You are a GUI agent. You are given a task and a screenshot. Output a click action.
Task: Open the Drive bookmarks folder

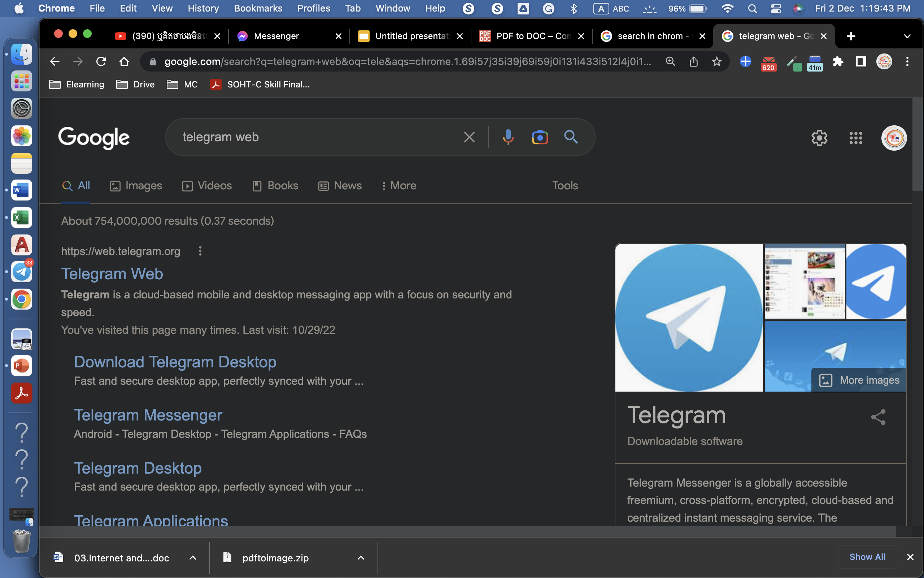pyautogui.click(x=136, y=85)
